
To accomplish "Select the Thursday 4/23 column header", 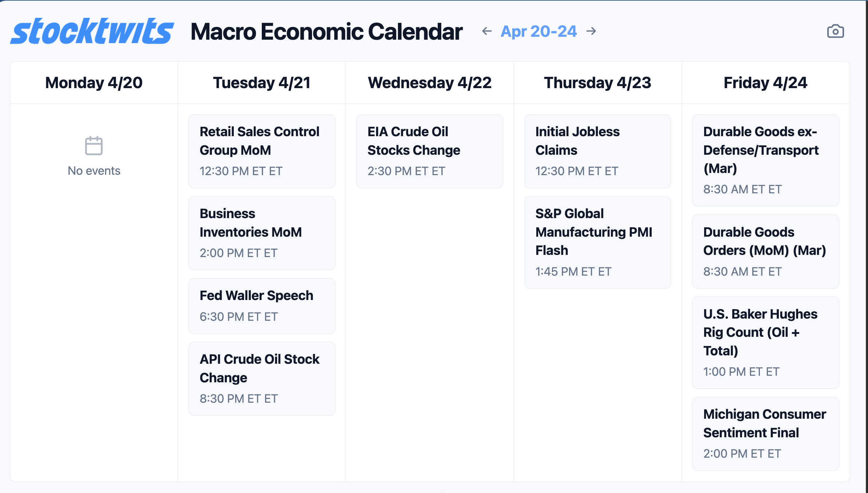I will click(597, 83).
